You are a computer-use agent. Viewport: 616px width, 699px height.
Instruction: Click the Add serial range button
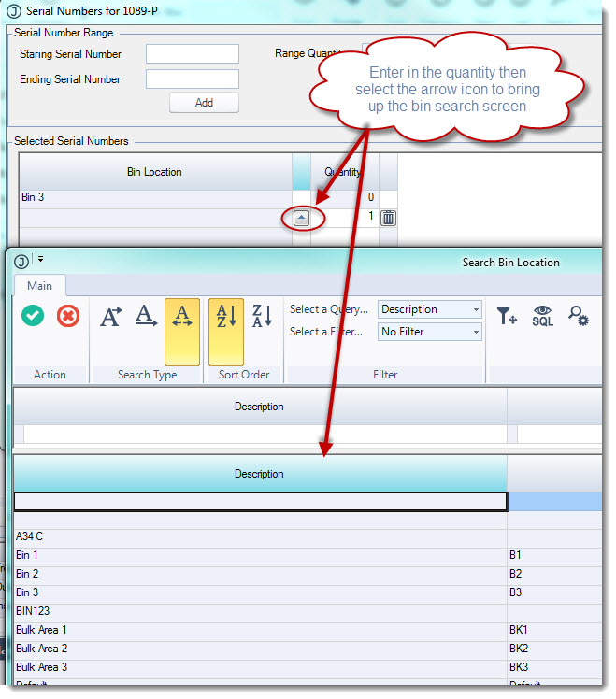[204, 103]
